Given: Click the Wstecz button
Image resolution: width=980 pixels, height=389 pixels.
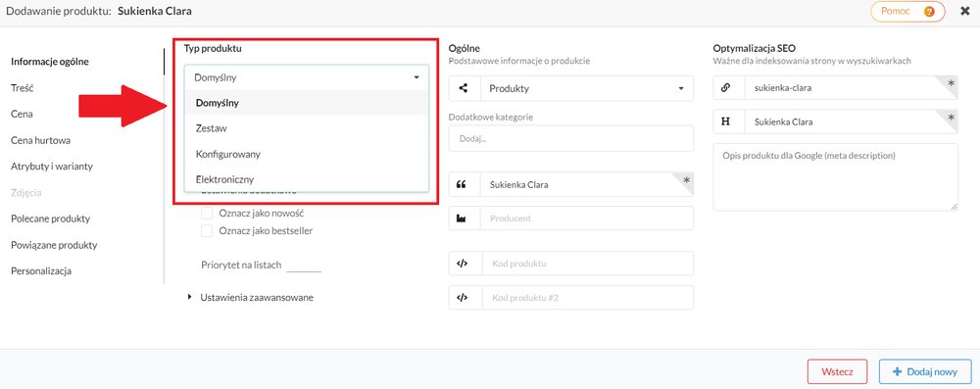Looking at the screenshot, I should [x=838, y=370].
